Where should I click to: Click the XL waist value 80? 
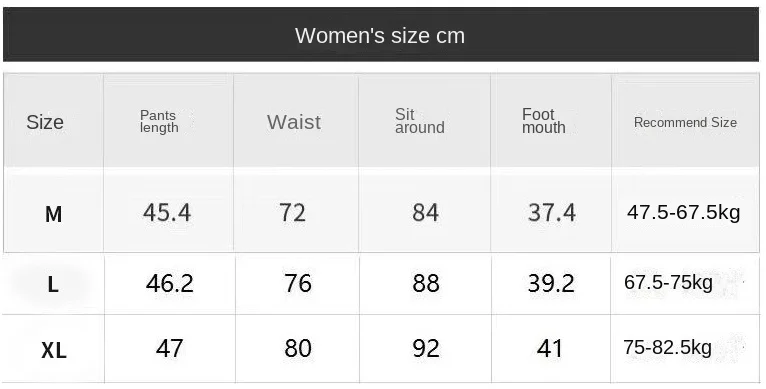tap(298, 348)
